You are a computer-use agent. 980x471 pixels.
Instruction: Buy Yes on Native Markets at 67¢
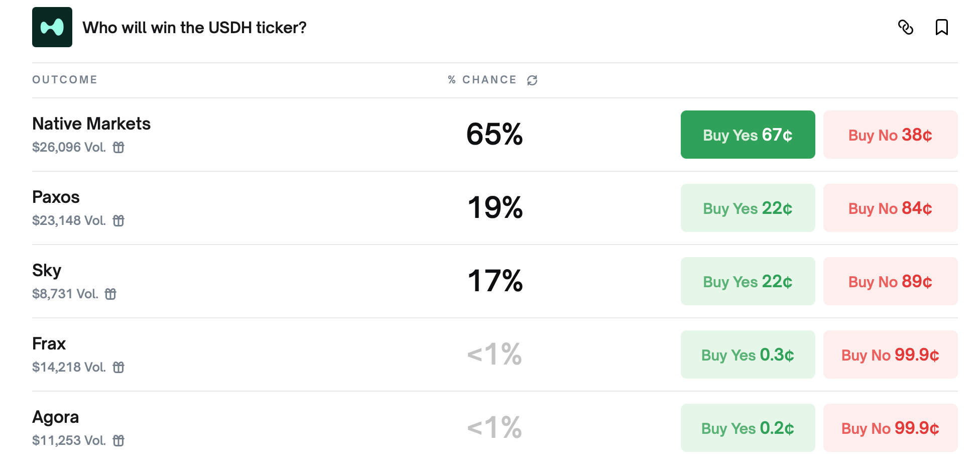[x=748, y=135]
